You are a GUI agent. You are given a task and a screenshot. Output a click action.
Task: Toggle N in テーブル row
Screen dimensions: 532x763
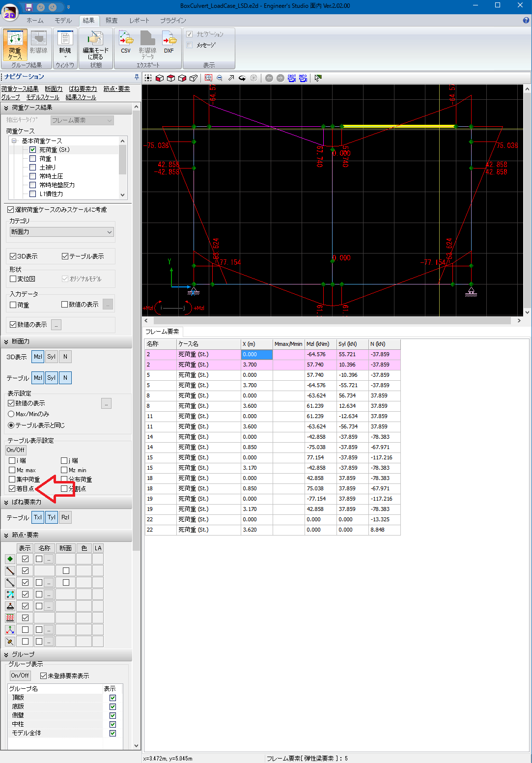pyautogui.click(x=65, y=378)
